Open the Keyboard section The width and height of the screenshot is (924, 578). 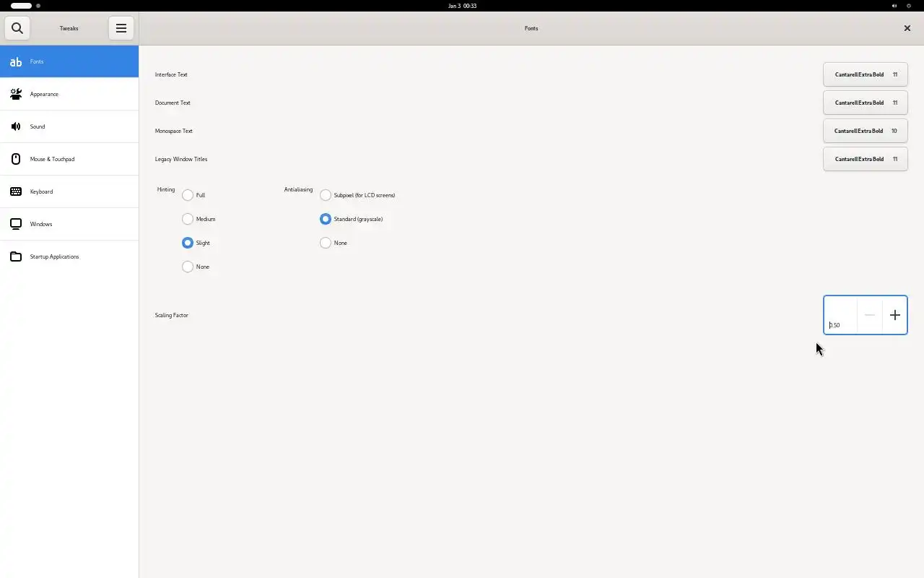pos(69,191)
